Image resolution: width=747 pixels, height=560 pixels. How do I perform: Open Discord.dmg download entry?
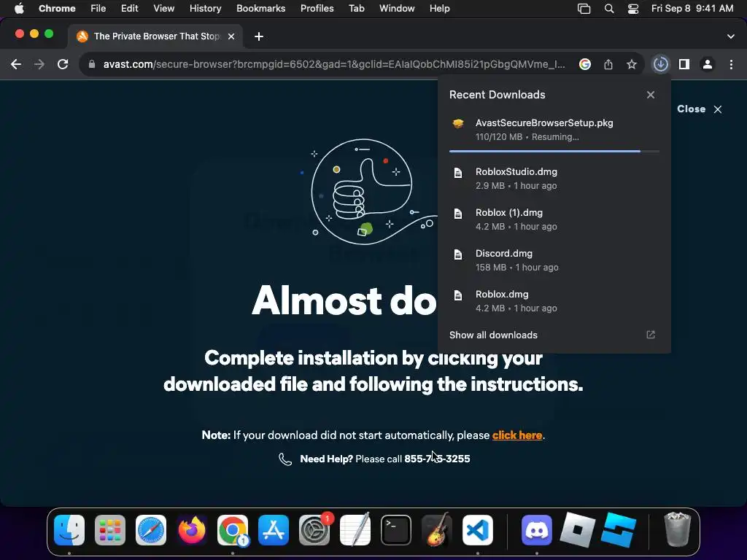(x=554, y=260)
